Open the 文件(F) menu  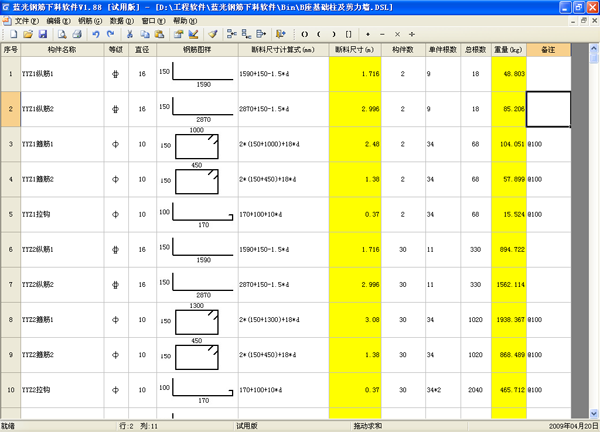[27, 21]
